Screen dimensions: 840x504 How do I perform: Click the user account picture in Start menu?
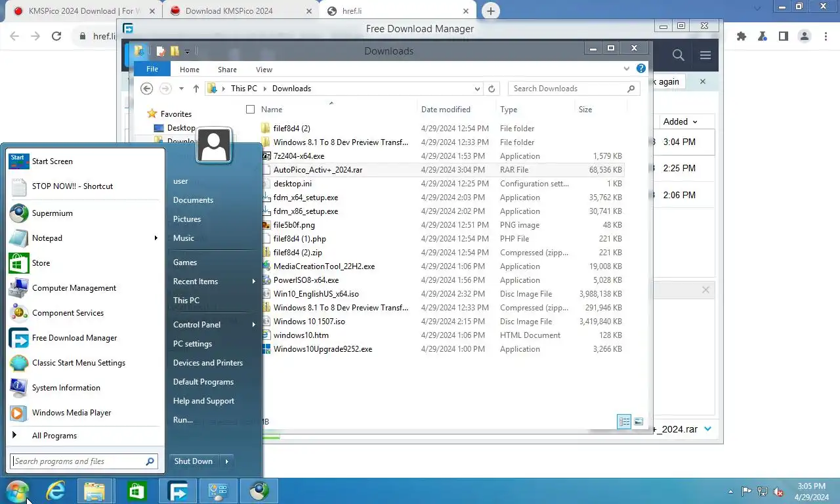point(214,145)
